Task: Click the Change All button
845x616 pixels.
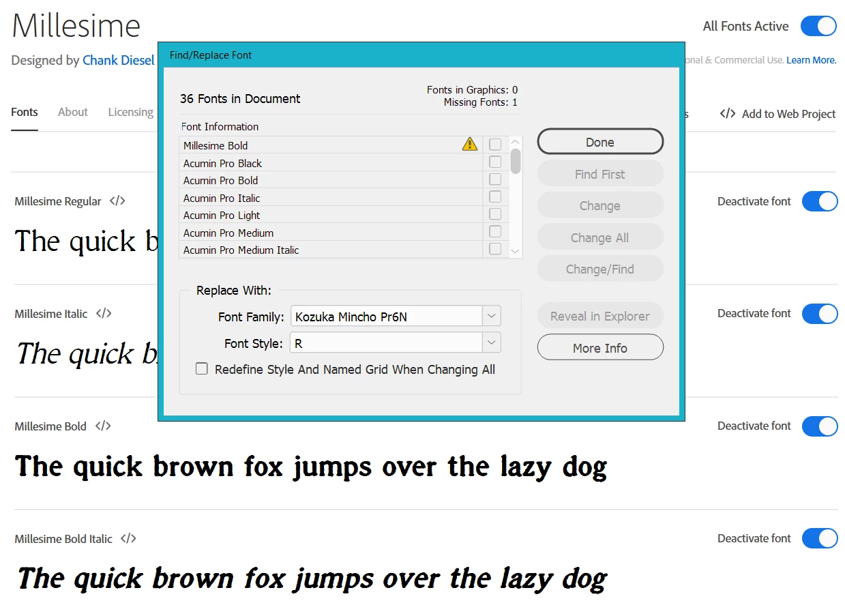Action: (600, 237)
